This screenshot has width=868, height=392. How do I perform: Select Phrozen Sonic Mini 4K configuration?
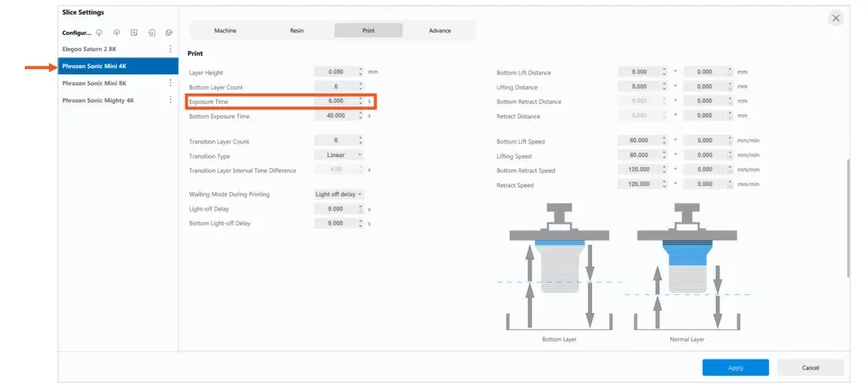click(118, 67)
